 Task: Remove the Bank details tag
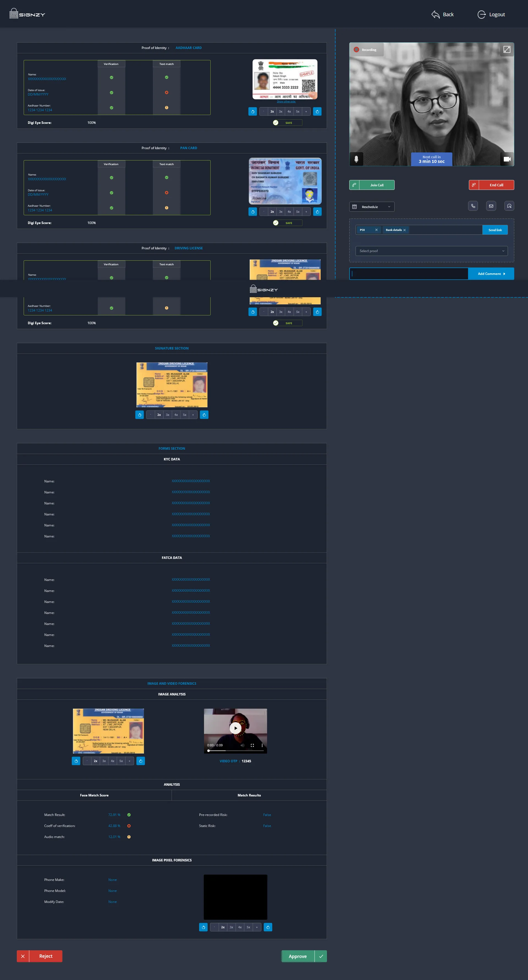click(405, 230)
